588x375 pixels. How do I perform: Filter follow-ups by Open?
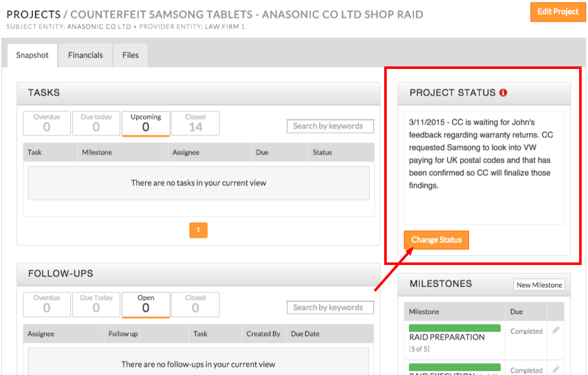click(146, 304)
